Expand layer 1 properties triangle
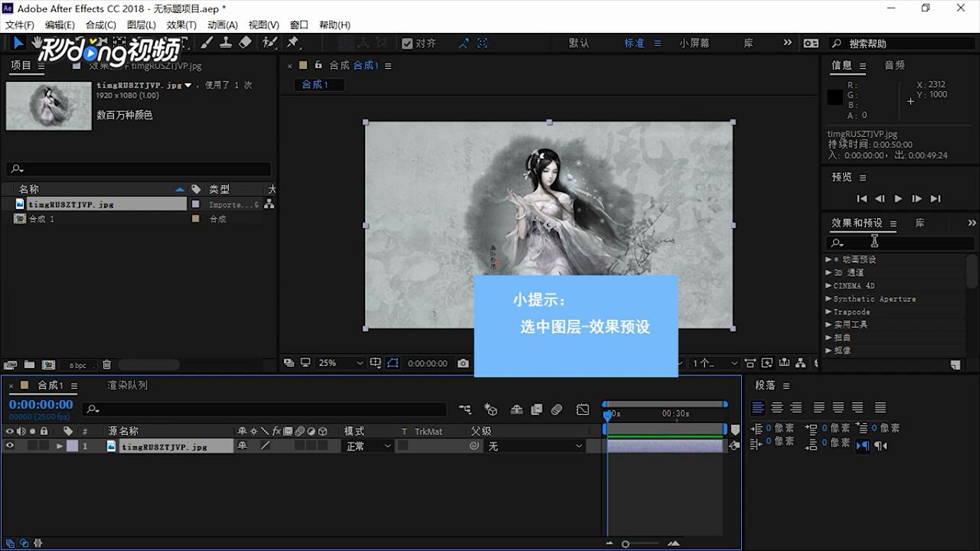The height and width of the screenshot is (551, 980). pos(60,446)
